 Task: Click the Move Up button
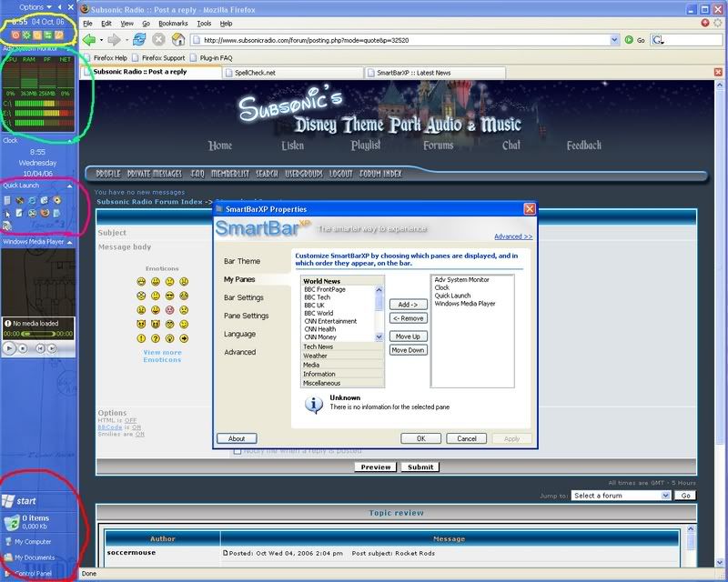pyautogui.click(x=408, y=336)
